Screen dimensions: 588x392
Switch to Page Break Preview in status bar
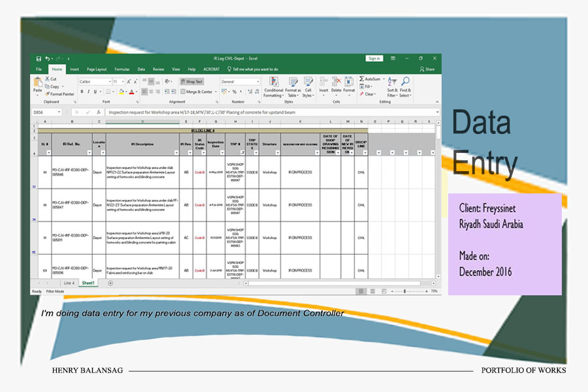pyautogui.click(x=384, y=291)
